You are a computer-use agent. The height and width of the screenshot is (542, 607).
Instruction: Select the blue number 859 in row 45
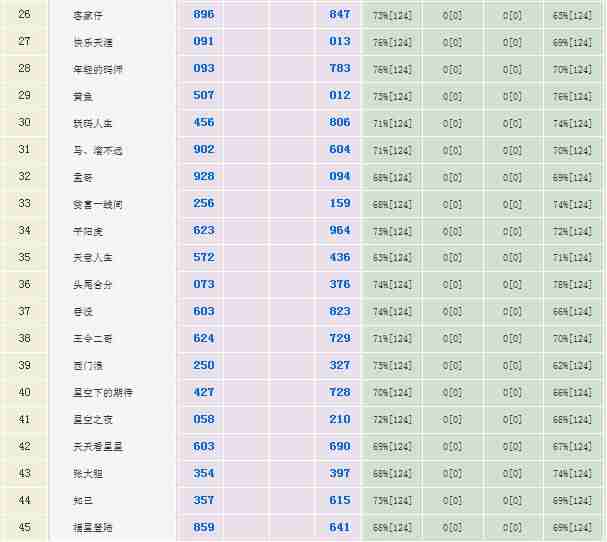(x=203, y=527)
